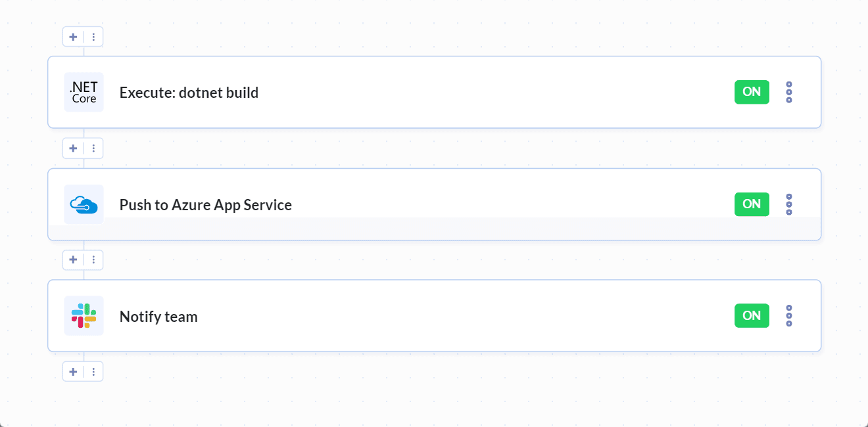This screenshot has width=868, height=427.
Task: Click the kebab menu on dotnet build action
Action: pos(788,92)
